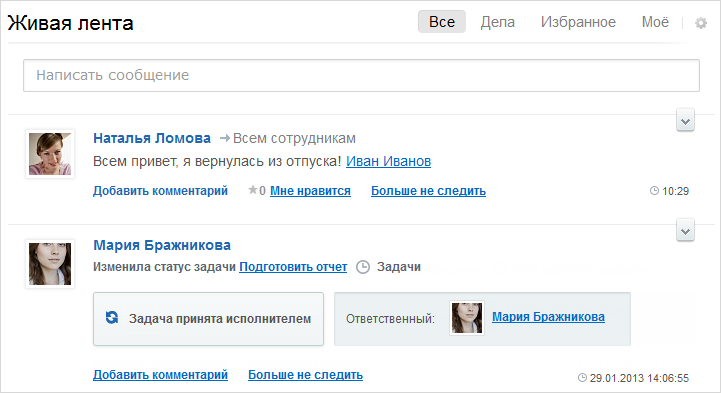721x393 pixels.
Task: Click the refresh icon in task status box
Action: tap(112, 318)
